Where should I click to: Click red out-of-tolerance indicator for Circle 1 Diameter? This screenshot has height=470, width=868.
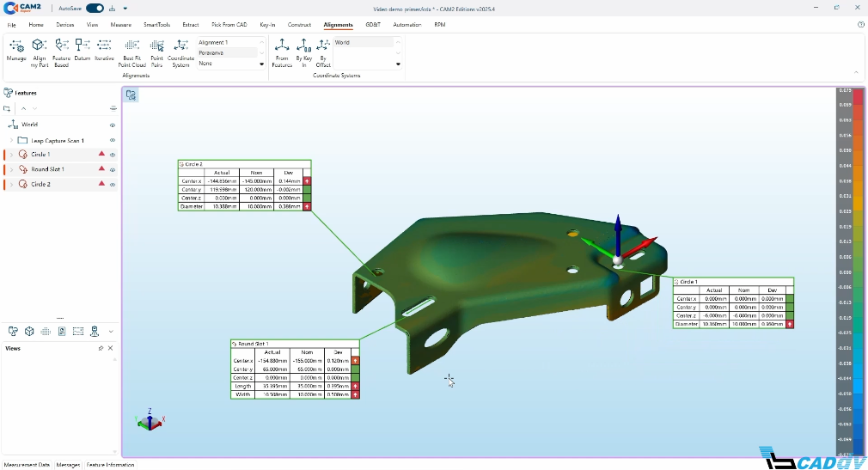pyautogui.click(x=790, y=325)
